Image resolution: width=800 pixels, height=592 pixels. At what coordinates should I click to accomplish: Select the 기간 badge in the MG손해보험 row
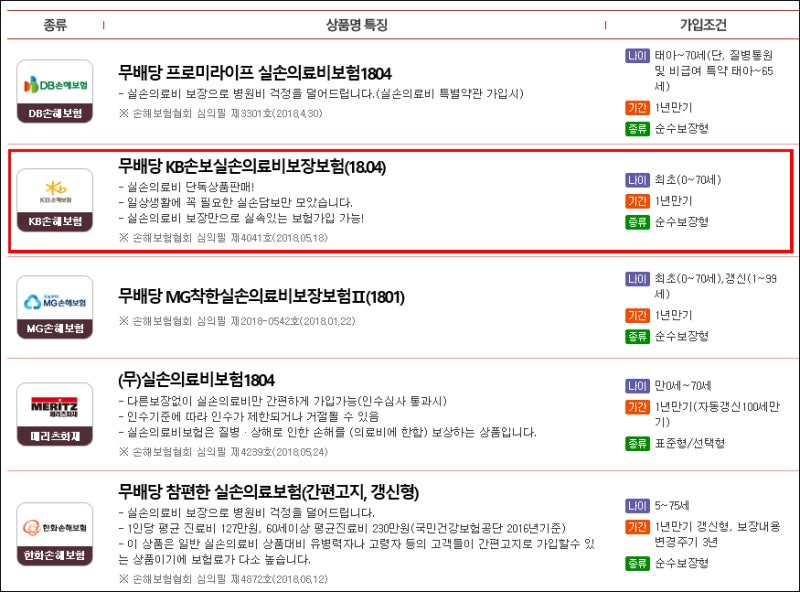pos(637,315)
